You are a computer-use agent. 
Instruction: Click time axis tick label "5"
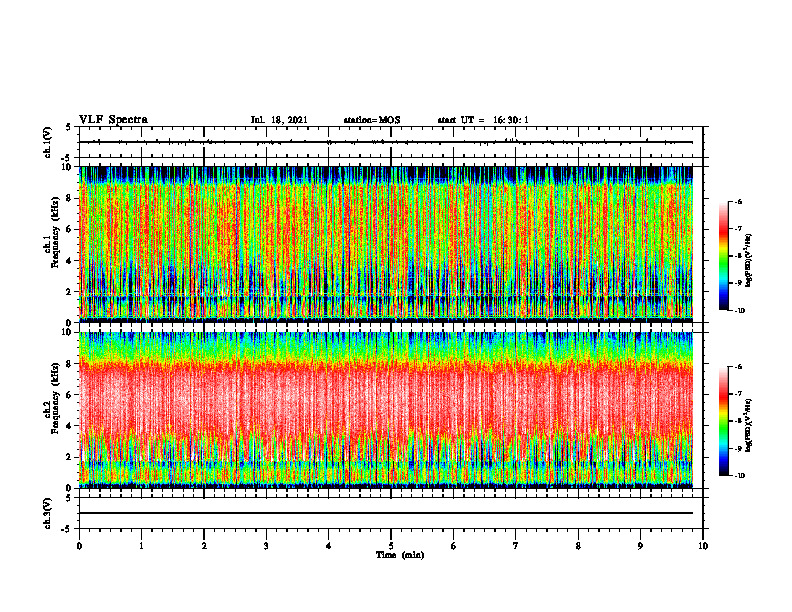tap(391, 546)
